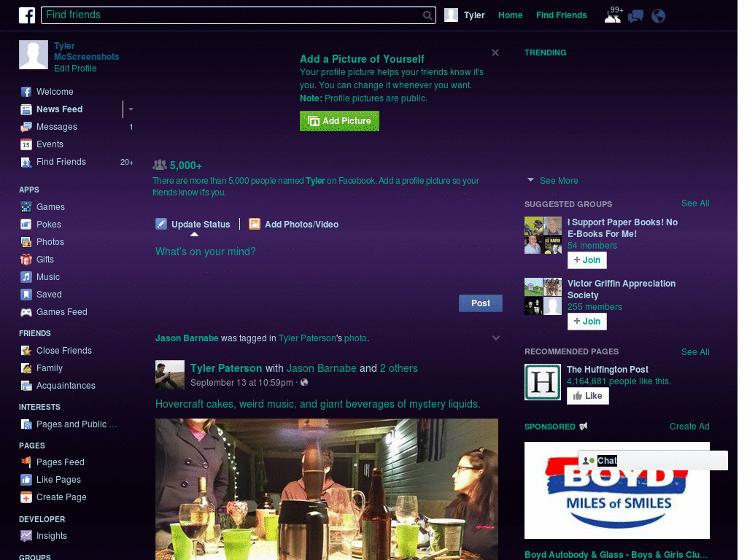This screenshot has width=747, height=560.
Task: Click the Gifts app icon
Action: [x=26, y=260]
